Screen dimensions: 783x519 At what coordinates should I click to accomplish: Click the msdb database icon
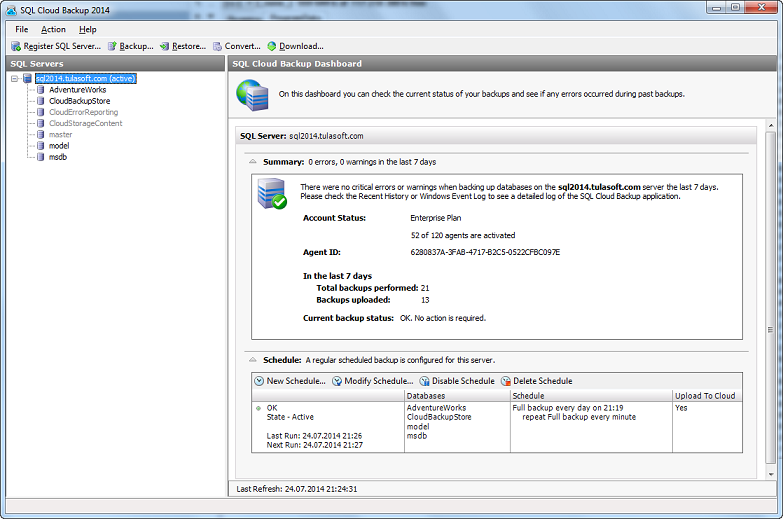pyautogui.click(x=40, y=157)
